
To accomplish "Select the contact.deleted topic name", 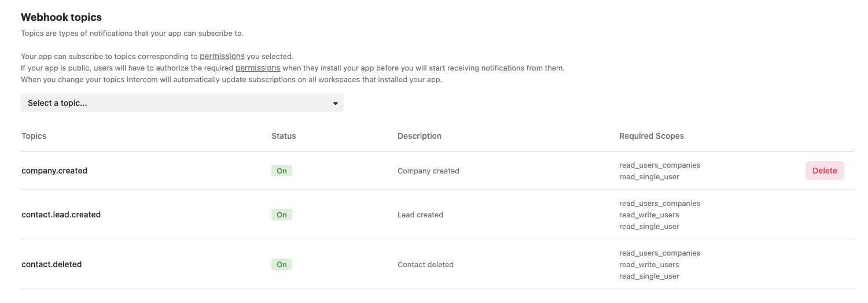I will point(52,264).
